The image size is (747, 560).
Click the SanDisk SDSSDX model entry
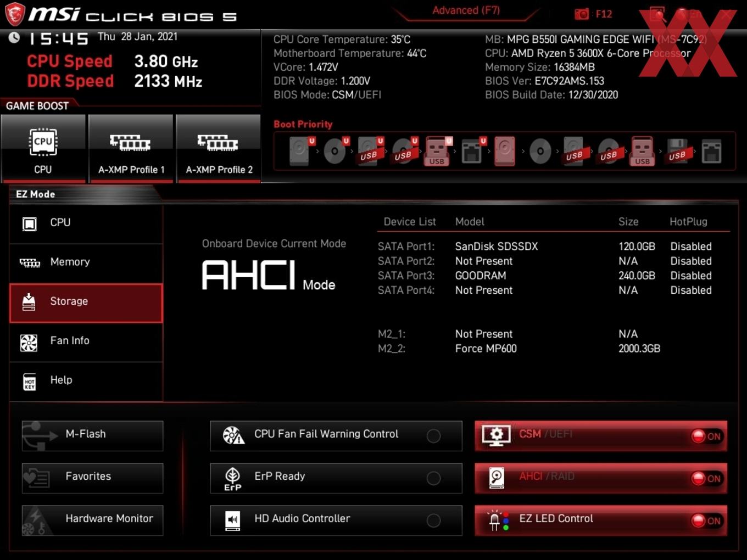497,247
